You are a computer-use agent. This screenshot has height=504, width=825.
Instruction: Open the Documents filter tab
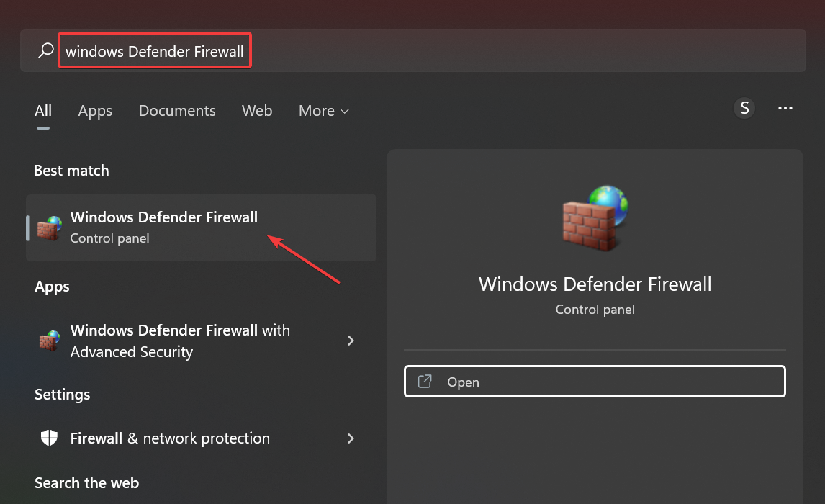(x=177, y=110)
